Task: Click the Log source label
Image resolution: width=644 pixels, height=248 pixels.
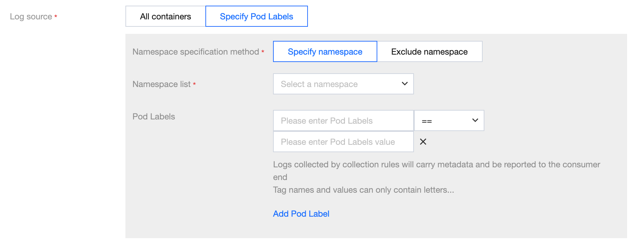Action: (31, 17)
